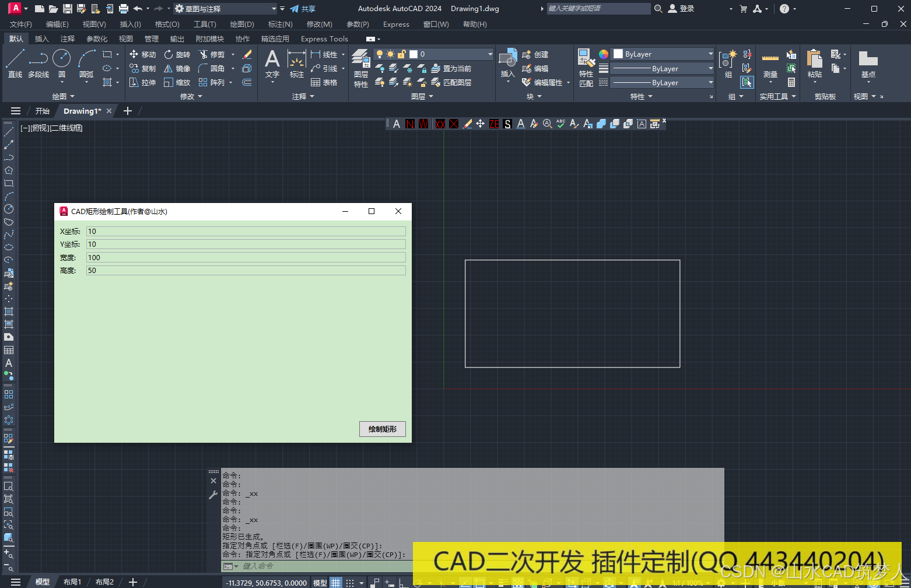The image size is (911, 588).
Task: Switch to the 开始 start tab
Action: tap(42, 111)
